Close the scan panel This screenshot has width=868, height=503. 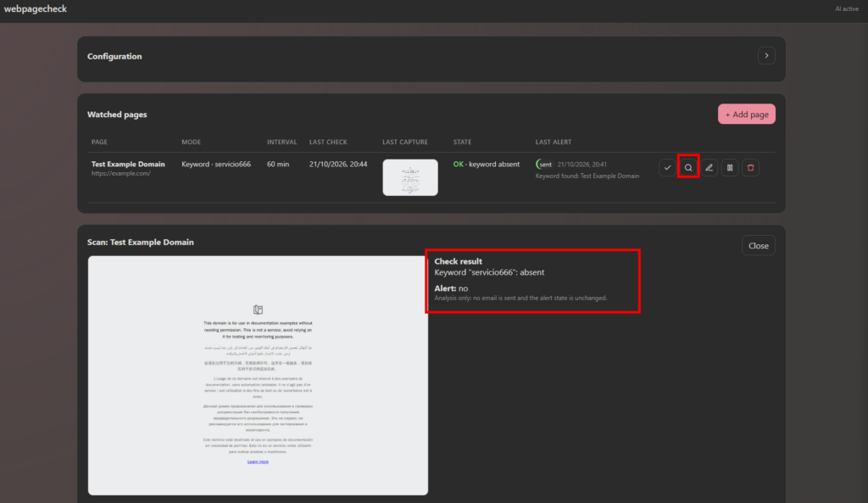(x=759, y=245)
